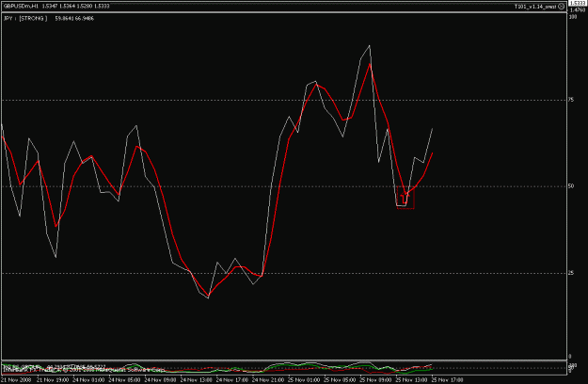Click the expert advisor sad-face icon
The height and width of the screenshot is (384, 588).
pos(561,7)
